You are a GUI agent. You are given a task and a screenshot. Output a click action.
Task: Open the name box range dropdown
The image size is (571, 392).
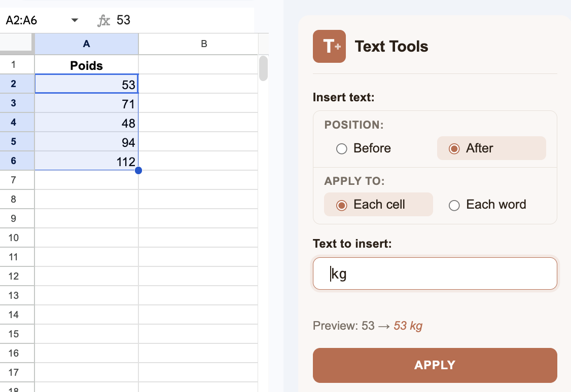75,20
